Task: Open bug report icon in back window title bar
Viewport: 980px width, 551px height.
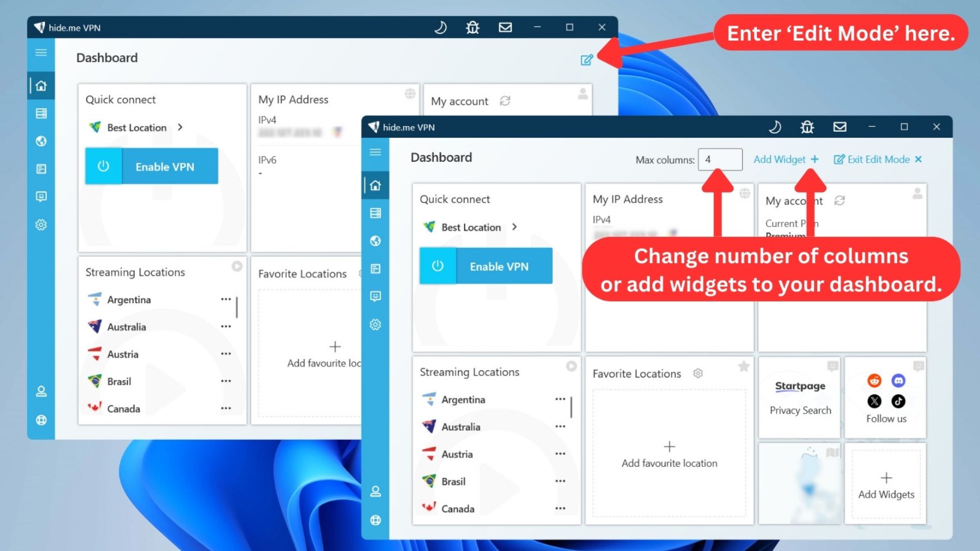Action: 473,27
